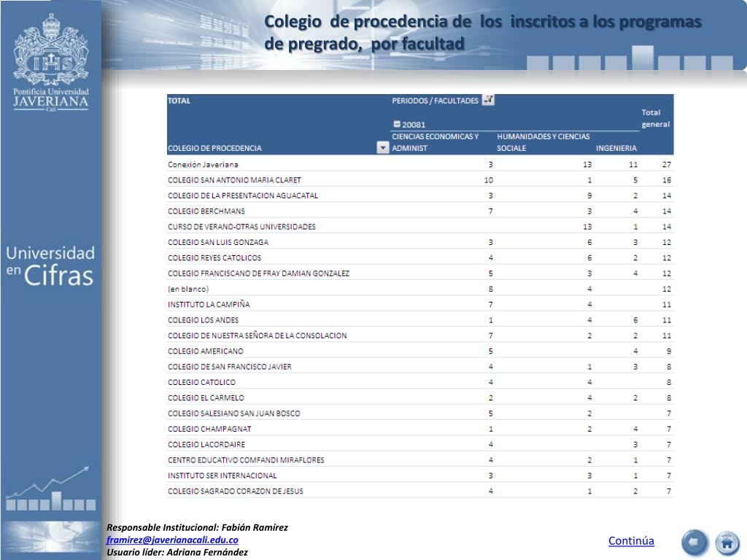Select INSTITUTO SER INTERNACIONAL row

point(420,475)
